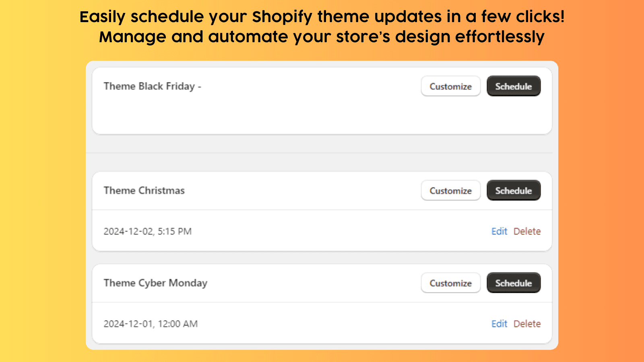This screenshot has height=362, width=644.
Task: Click Customize for Theme Black Friday
Action: [x=450, y=86]
